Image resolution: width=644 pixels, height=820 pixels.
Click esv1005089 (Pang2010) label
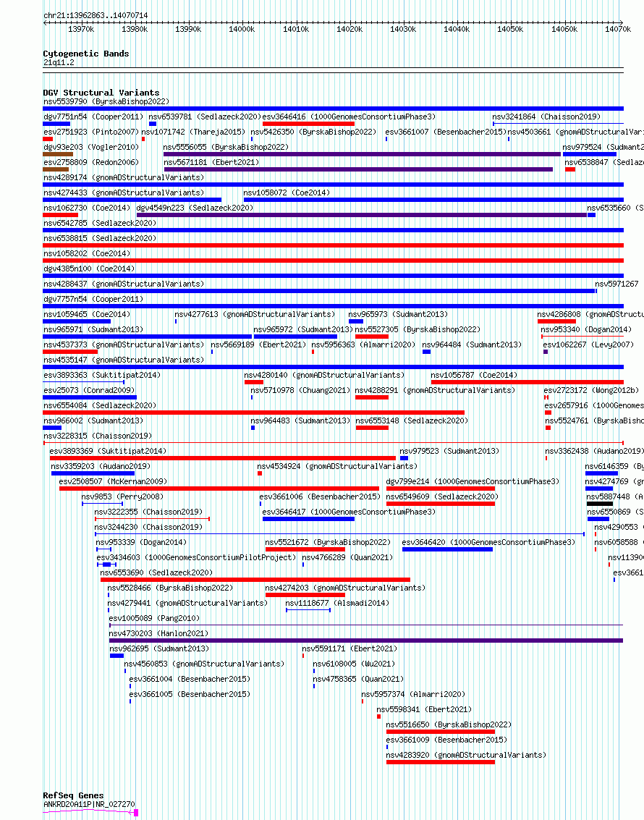[x=154, y=617]
